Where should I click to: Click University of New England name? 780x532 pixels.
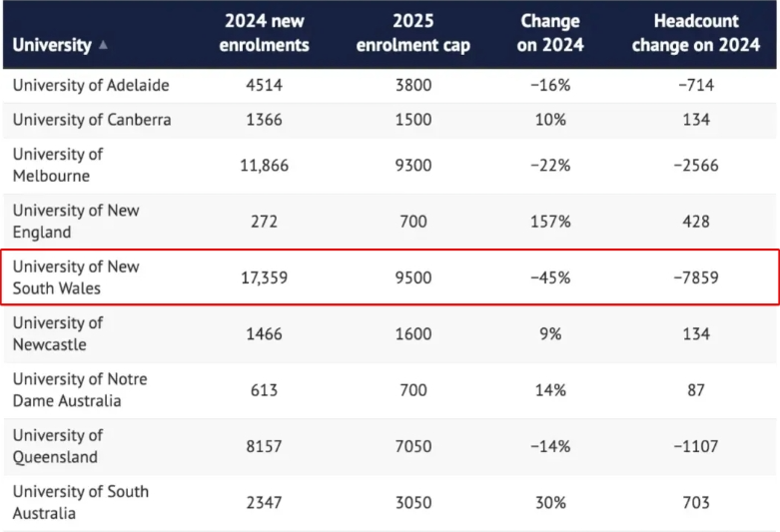point(76,221)
